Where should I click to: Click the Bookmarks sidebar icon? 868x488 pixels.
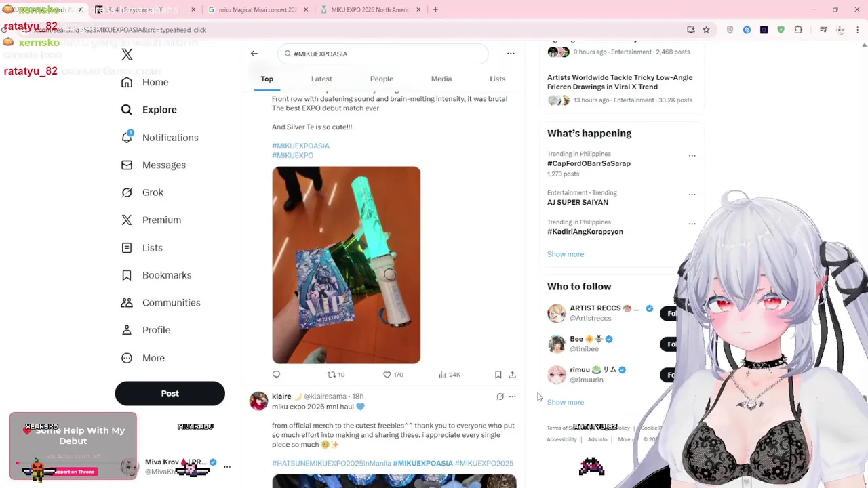coord(127,275)
